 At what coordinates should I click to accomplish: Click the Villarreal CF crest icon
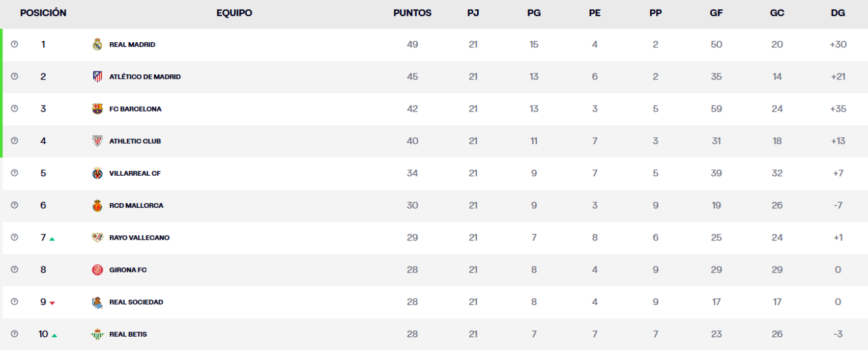tap(97, 173)
